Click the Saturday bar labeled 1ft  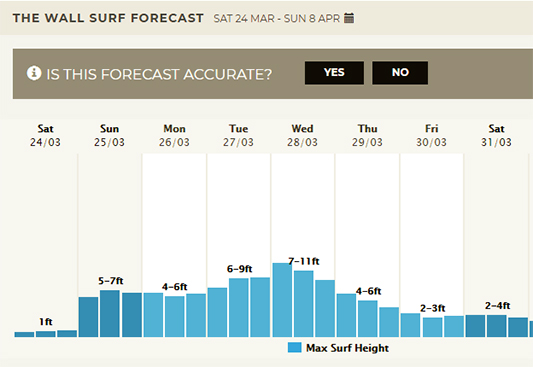46,334
